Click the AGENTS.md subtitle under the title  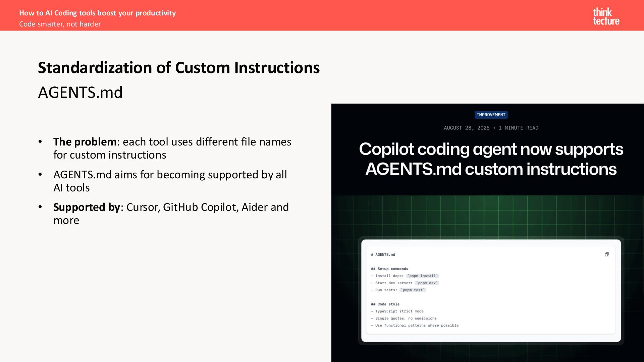pos(80,93)
